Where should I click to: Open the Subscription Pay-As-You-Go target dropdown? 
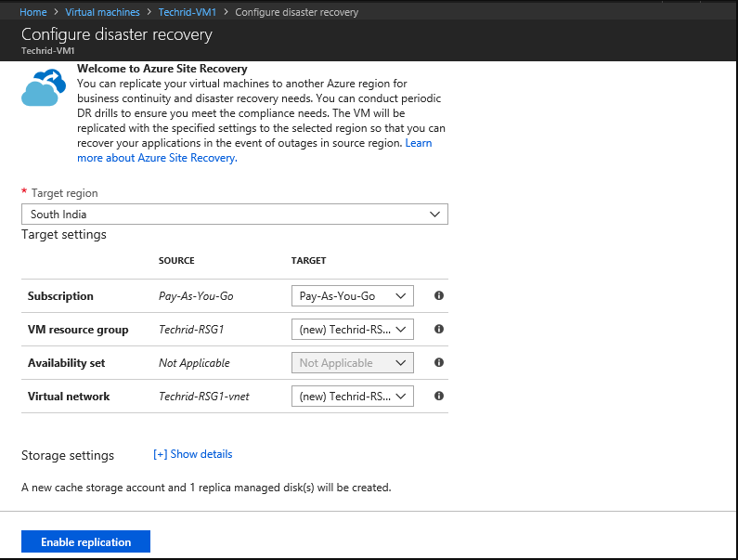coord(353,295)
